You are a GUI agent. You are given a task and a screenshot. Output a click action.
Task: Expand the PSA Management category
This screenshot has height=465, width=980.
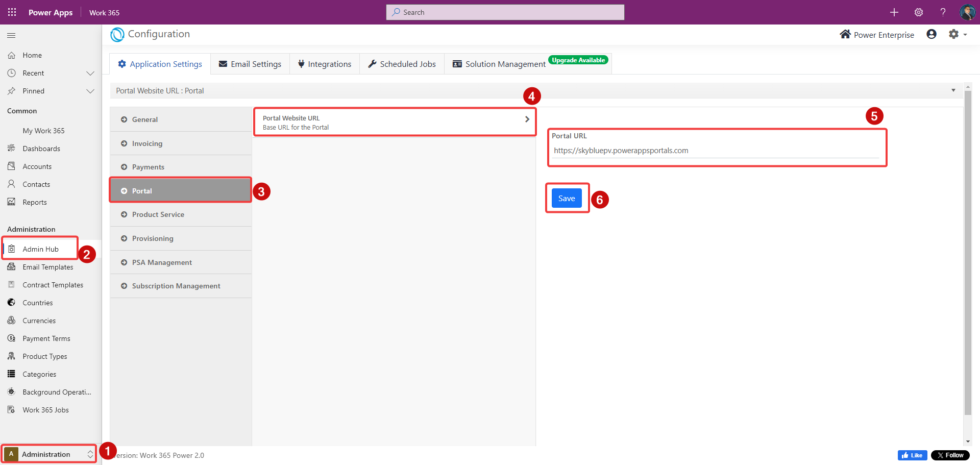click(181, 262)
